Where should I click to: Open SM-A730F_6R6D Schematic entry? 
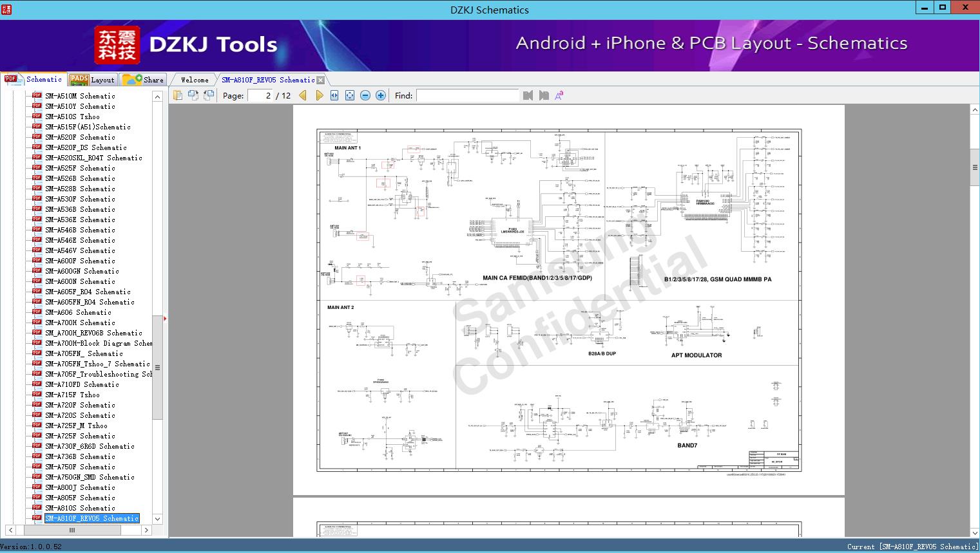[90, 446]
